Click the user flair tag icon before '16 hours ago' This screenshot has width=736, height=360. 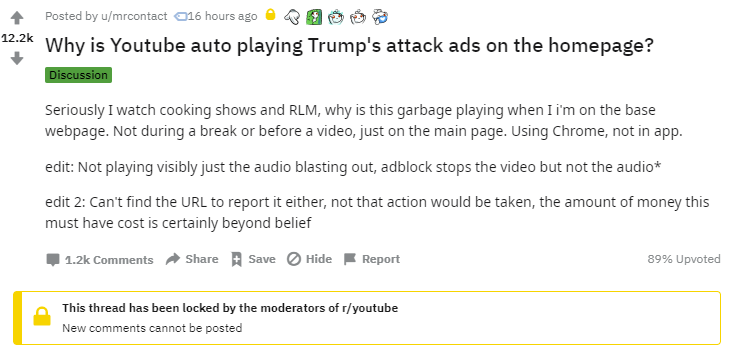click(x=181, y=16)
